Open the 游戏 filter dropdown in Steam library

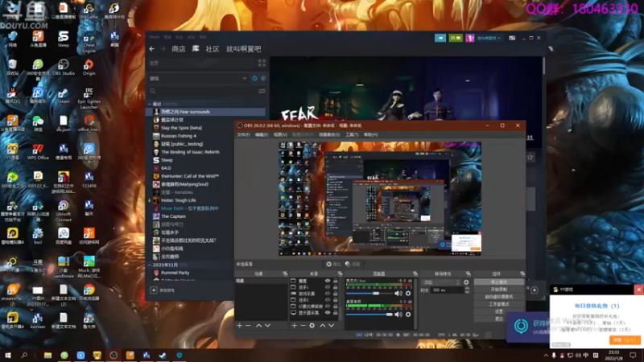[198, 78]
